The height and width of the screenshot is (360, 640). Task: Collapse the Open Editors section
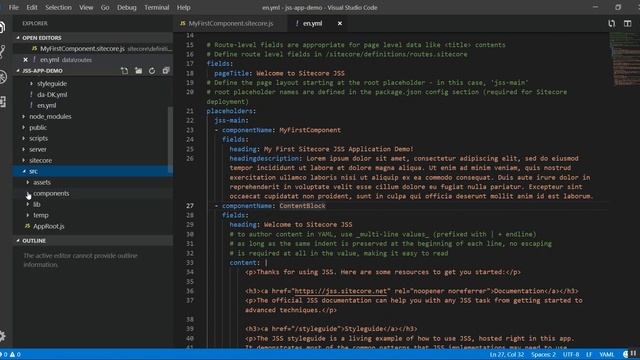[x=93, y=38]
